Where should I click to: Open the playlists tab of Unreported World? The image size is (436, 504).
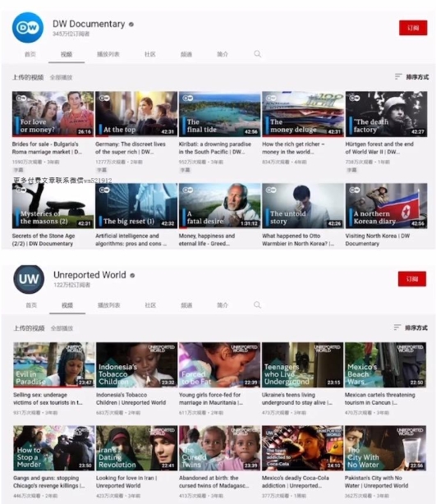point(109,305)
